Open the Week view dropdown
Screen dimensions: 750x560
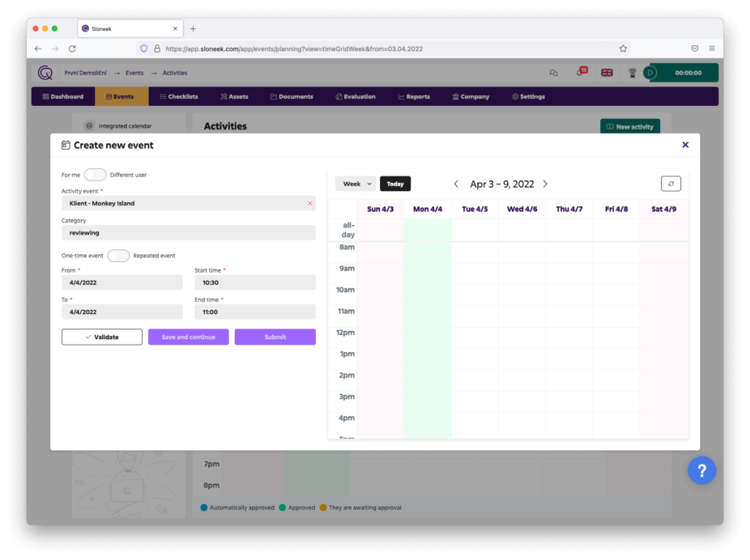tap(355, 184)
